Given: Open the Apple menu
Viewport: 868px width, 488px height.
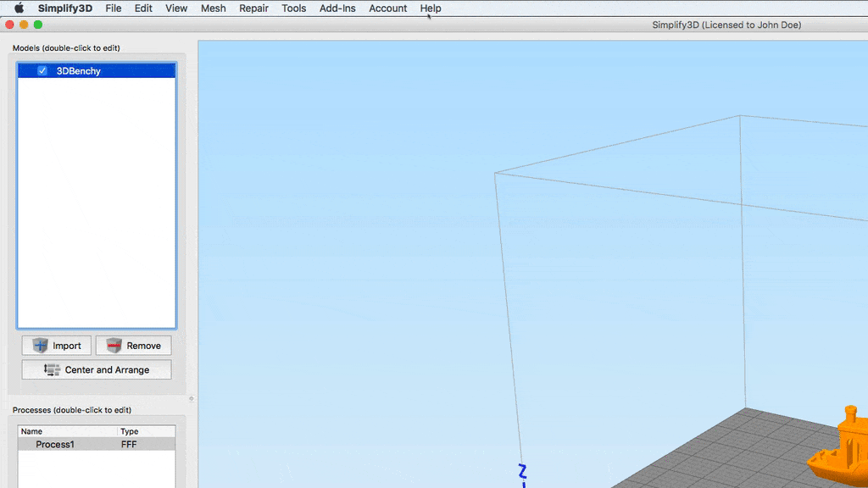Looking at the screenshot, I should coord(19,8).
